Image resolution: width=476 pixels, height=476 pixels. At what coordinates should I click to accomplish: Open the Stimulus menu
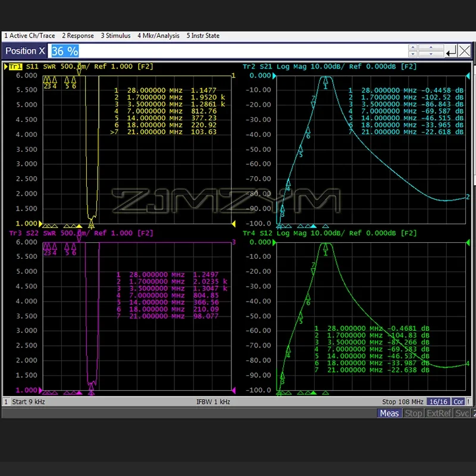(115, 36)
